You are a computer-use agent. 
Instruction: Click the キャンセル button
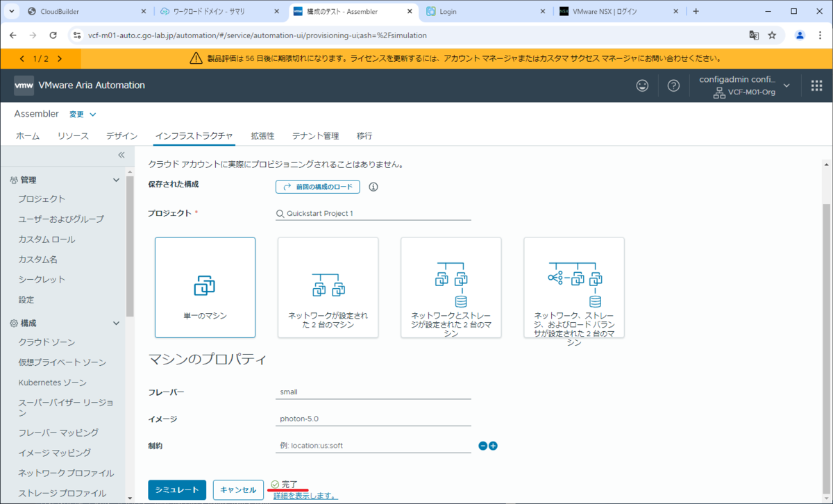coord(238,489)
